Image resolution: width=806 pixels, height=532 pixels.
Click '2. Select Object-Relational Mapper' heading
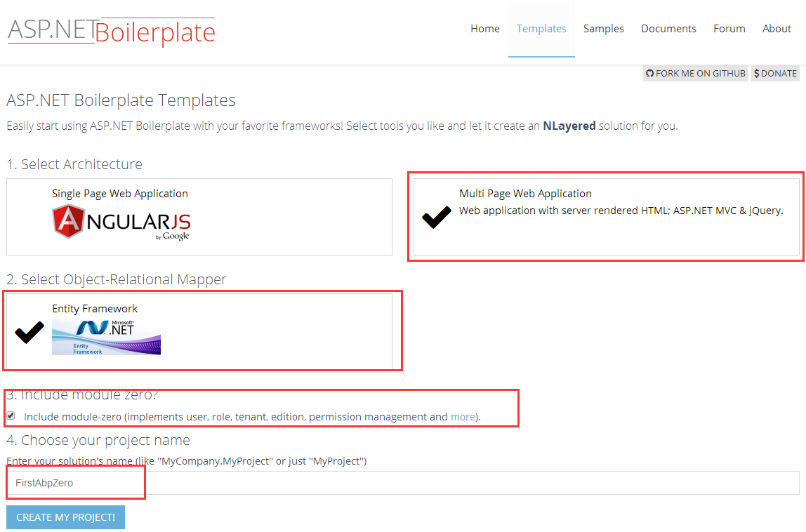click(116, 279)
